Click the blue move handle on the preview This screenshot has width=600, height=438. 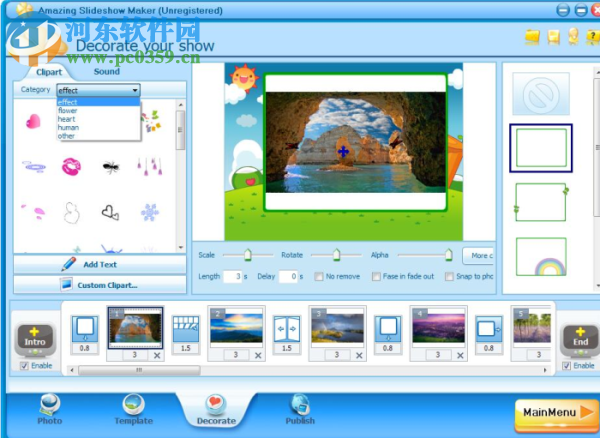click(x=343, y=152)
